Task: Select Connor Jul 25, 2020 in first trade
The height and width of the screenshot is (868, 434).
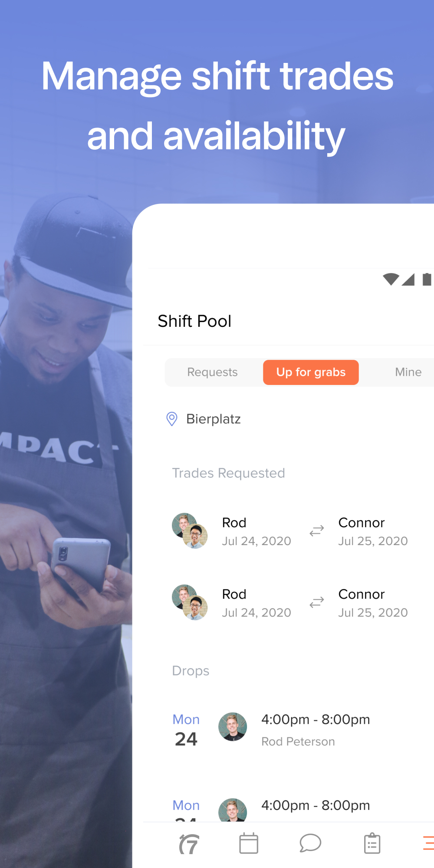Action: point(373,531)
